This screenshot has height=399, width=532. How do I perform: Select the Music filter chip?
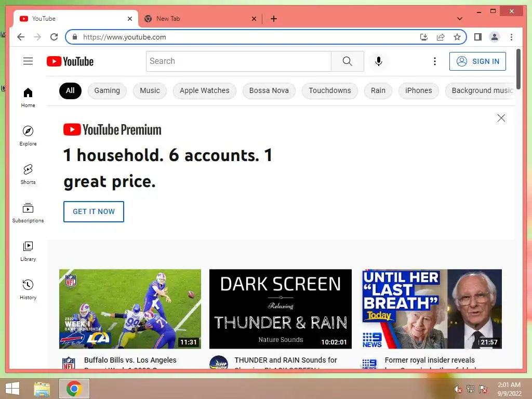click(x=150, y=90)
